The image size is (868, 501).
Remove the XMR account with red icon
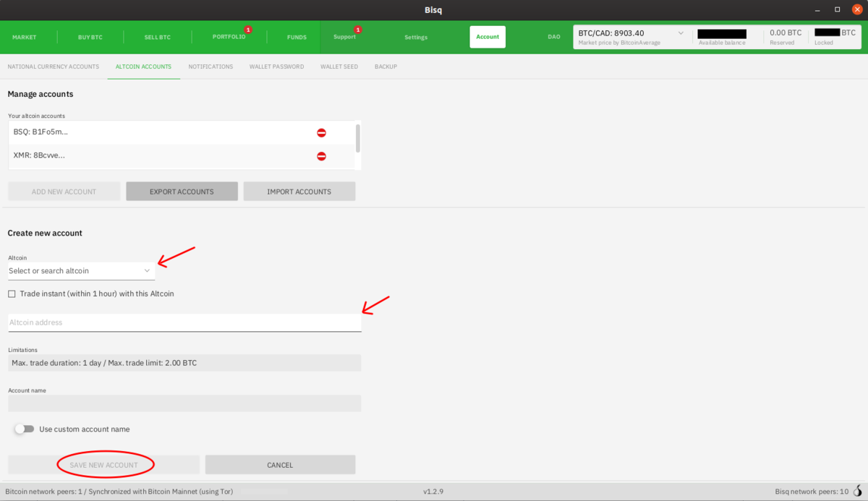click(x=321, y=156)
